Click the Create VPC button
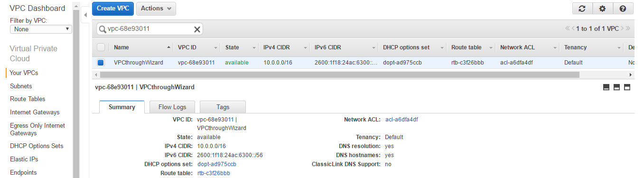 pyautogui.click(x=113, y=9)
